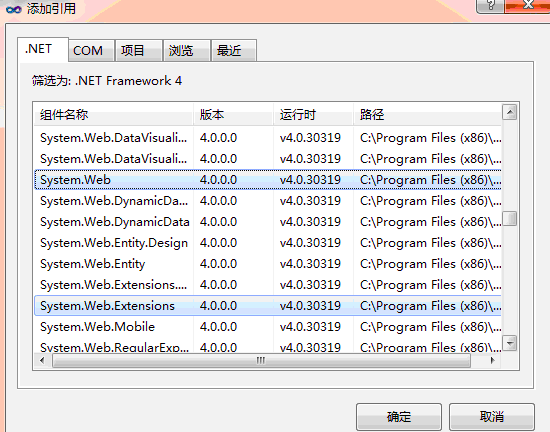Confirm with the 确定 button
The height and width of the screenshot is (432, 550).
click(399, 416)
